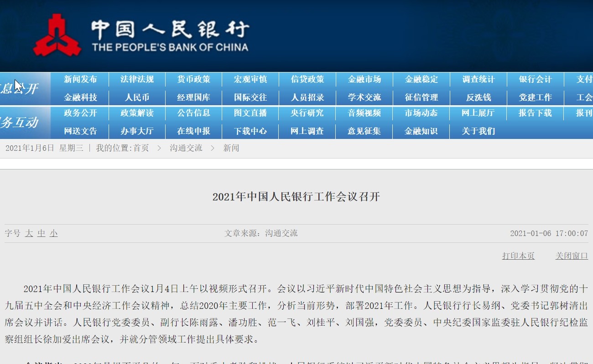The image size is (593, 364).
Task: Click 打印本页 to print page
Action: (519, 256)
